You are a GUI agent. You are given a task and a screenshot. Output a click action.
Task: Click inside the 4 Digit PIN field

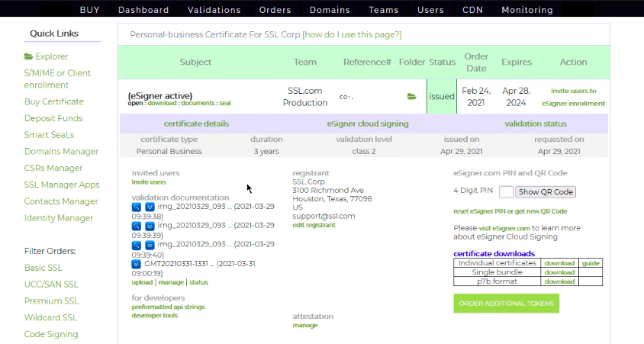point(506,192)
